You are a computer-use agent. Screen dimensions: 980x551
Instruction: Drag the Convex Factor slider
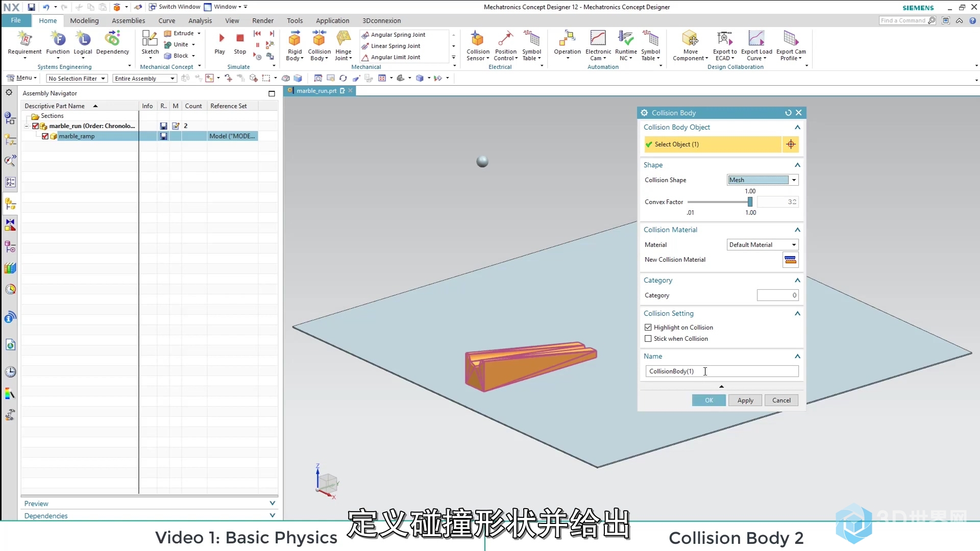(750, 202)
